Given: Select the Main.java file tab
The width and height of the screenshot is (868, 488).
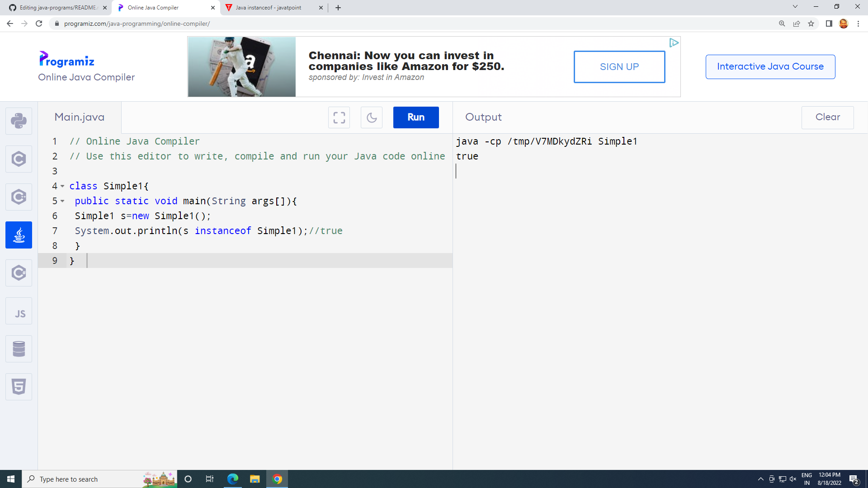Looking at the screenshot, I should click(80, 117).
